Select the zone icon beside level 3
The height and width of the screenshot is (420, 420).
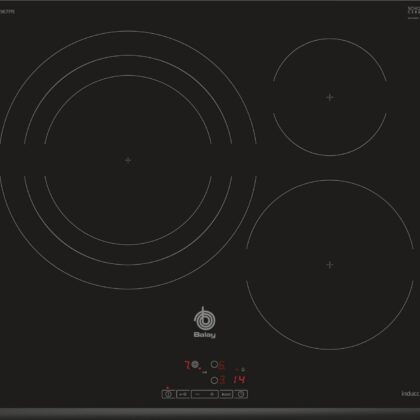(x=214, y=380)
